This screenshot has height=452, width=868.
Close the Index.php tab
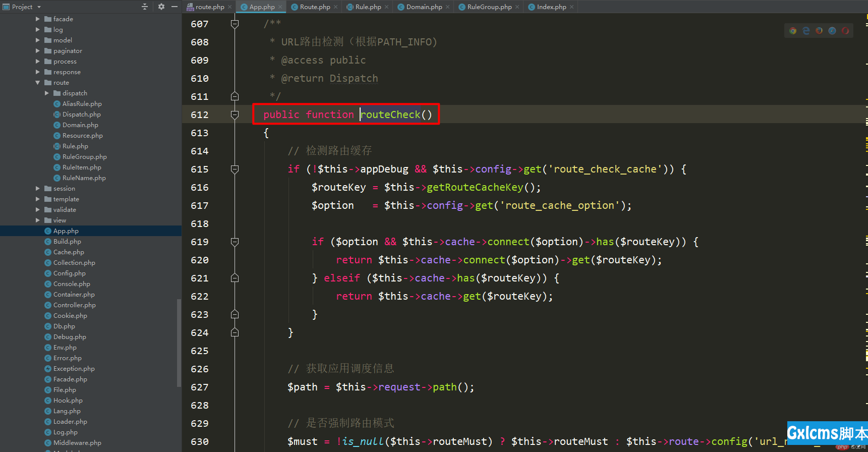[571, 7]
